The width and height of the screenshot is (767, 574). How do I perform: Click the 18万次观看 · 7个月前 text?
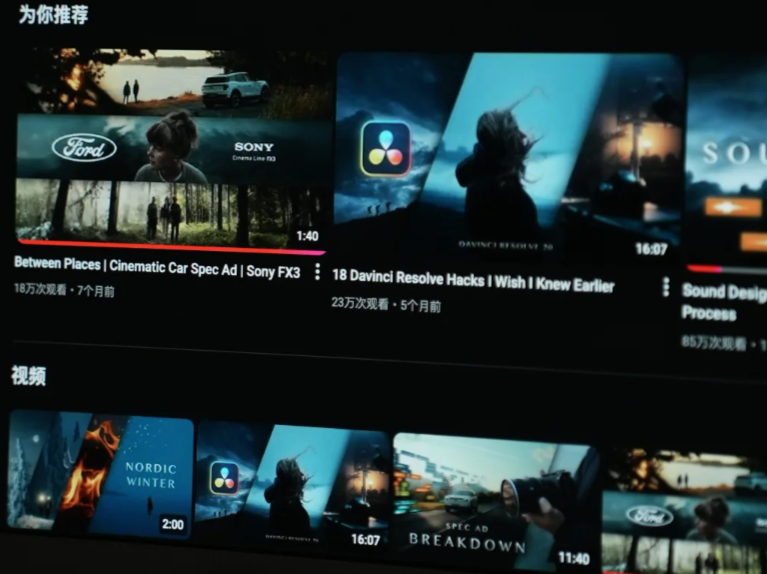pyautogui.click(x=64, y=290)
